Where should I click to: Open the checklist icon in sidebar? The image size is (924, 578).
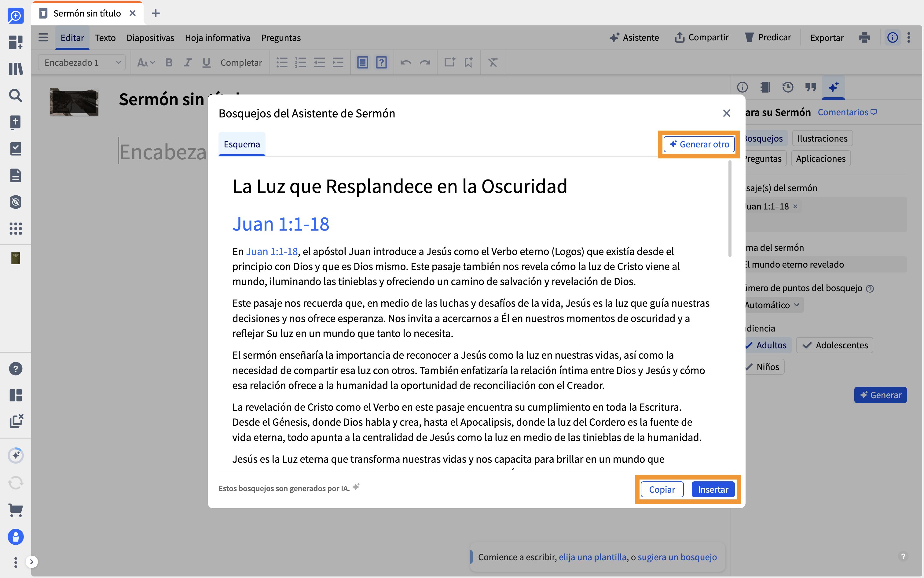[x=16, y=149]
